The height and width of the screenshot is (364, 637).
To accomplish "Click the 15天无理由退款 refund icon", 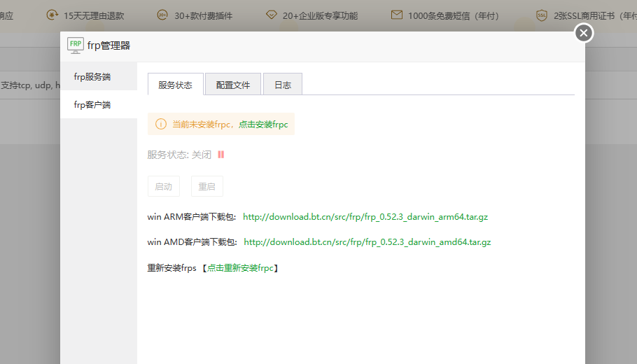I will 52,15.
